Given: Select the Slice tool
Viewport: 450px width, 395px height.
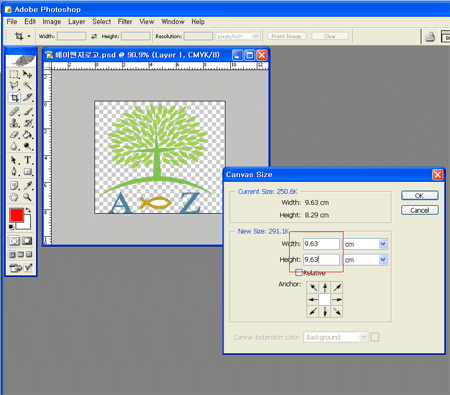Looking at the screenshot, I should click(x=28, y=98).
